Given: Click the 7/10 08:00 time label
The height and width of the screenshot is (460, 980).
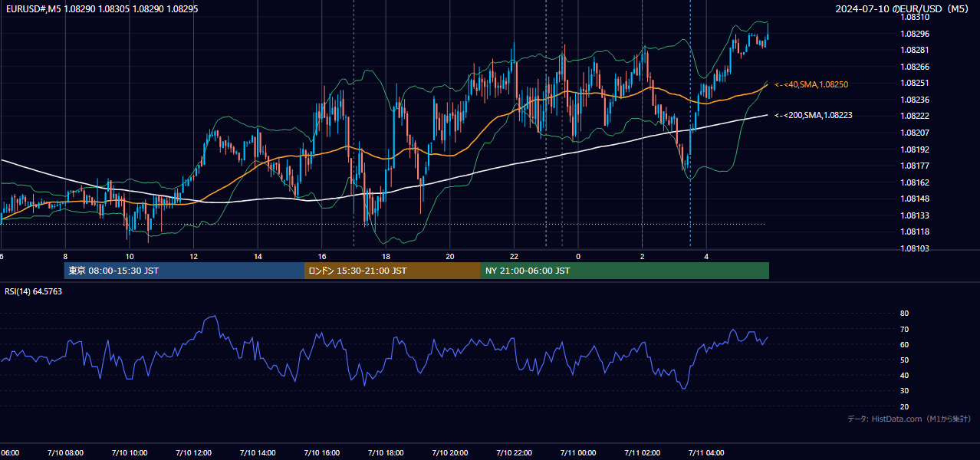Looking at the screenshot, I should [x=65, y=453].
